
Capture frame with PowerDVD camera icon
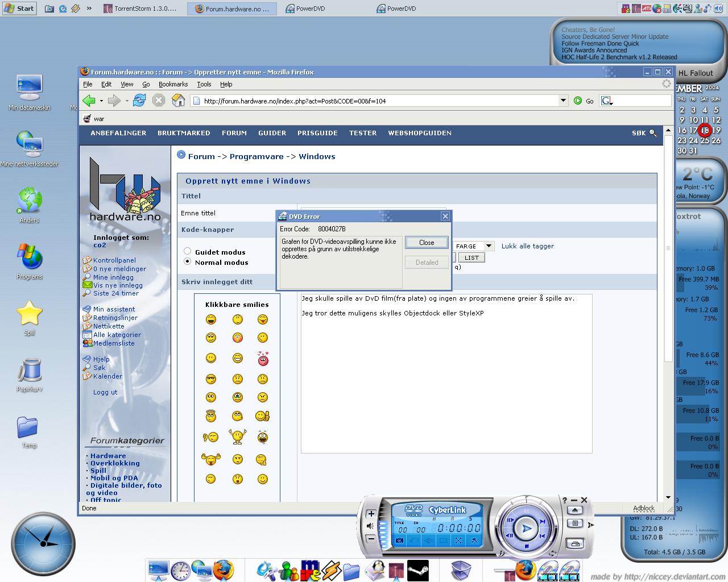tap(399, 540)
